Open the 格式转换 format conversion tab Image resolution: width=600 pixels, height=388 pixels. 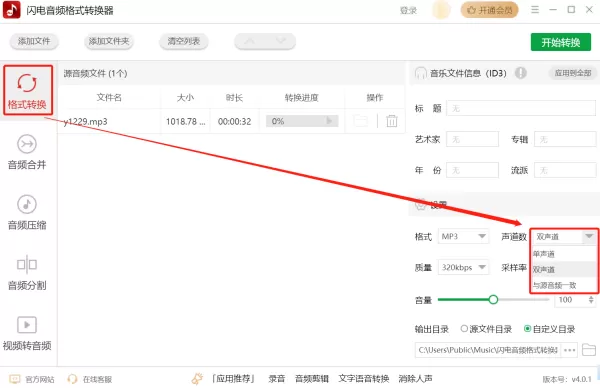28,90
